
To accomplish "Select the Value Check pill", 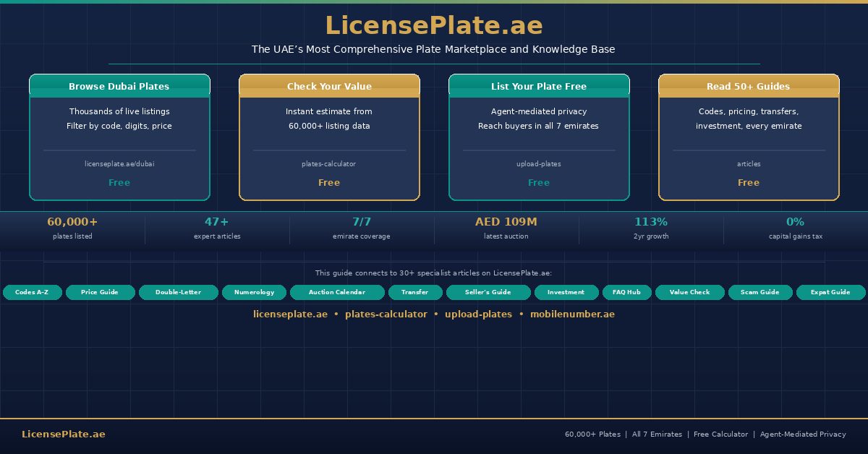I will [689, 292].
